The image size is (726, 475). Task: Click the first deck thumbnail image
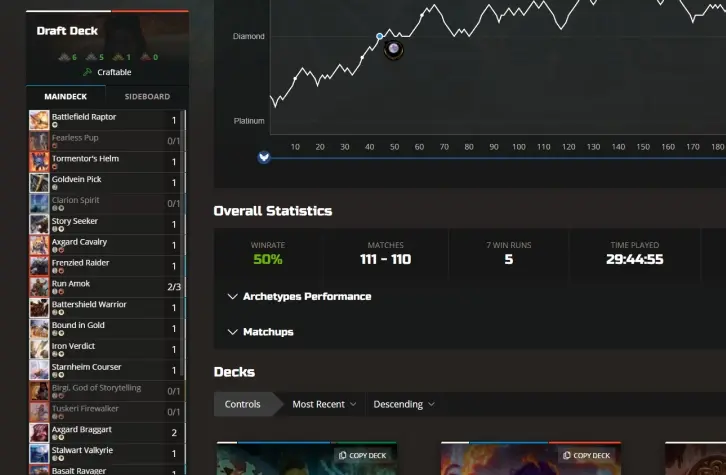point(307,459)
